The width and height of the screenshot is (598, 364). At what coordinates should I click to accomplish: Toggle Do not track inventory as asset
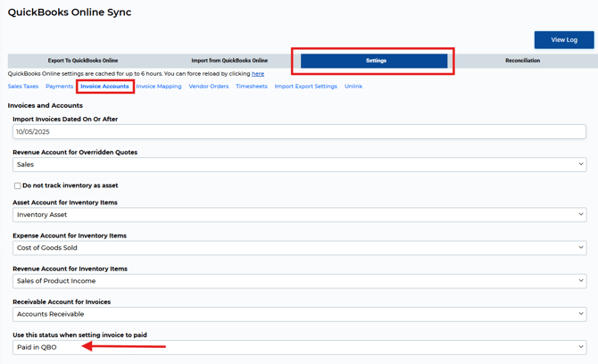tap(18, 186)
